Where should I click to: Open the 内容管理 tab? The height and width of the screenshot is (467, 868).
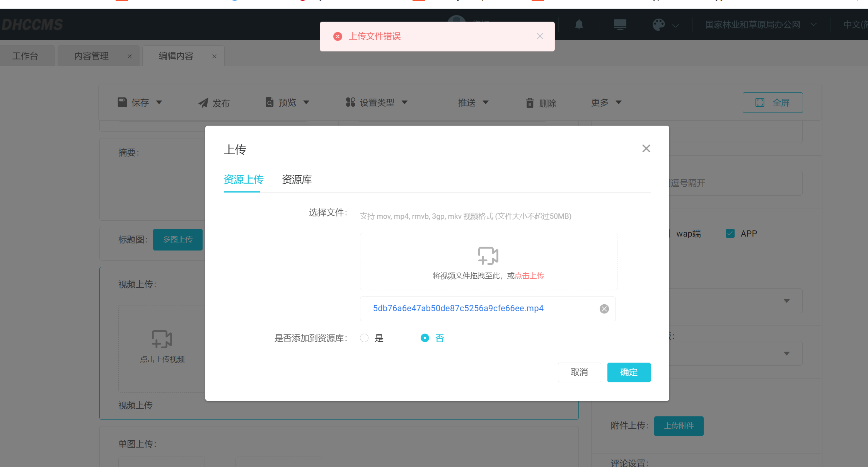(91, 56)
